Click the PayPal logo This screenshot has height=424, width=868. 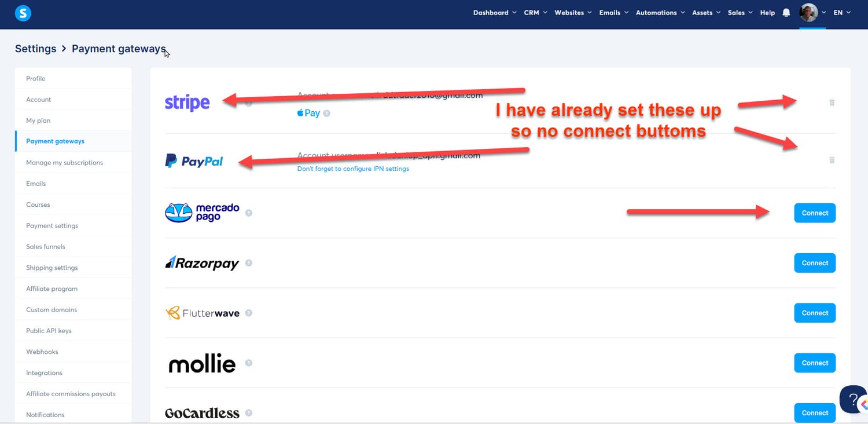pyautogui.click(x=194, y=161)
